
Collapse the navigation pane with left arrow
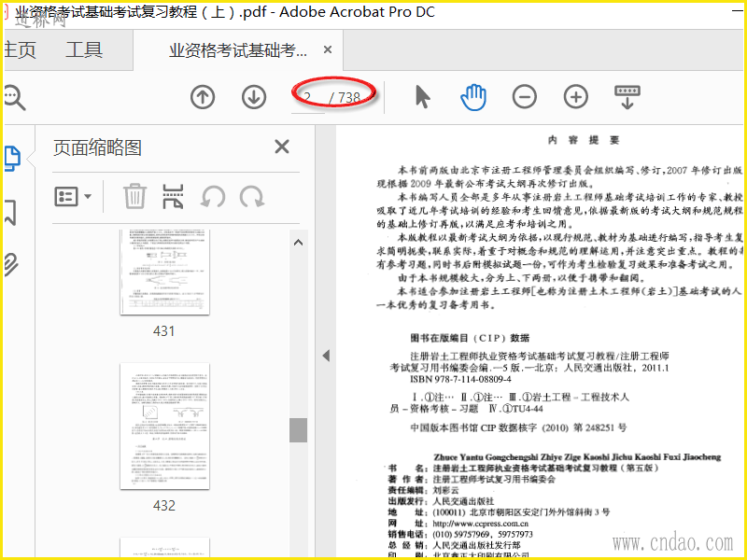pos(326,356)
